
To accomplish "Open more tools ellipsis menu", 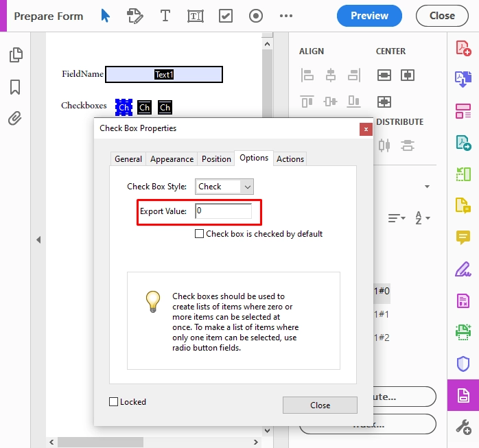I will tap(286, 16).
